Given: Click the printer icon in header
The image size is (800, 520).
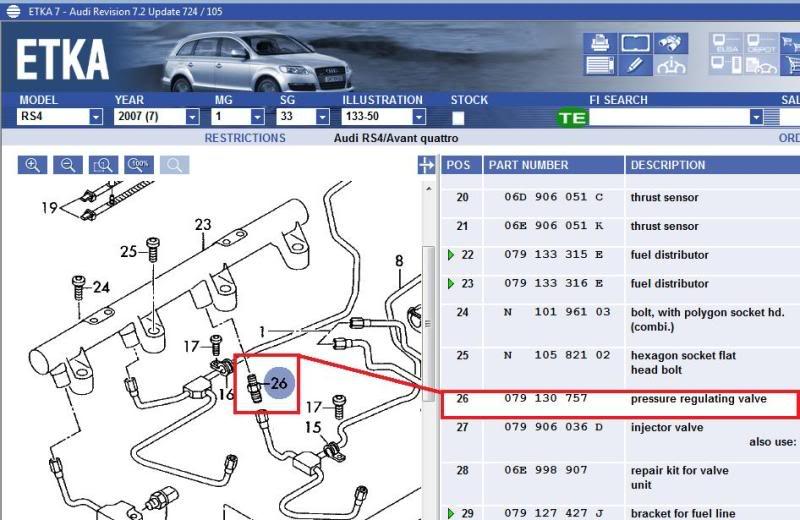Looking at the screenshot, I should (x=600, y=44).
